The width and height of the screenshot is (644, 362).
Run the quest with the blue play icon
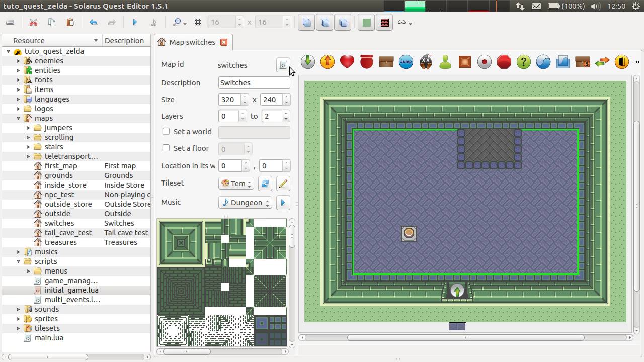pyautogui.click(x=135, y=23)
